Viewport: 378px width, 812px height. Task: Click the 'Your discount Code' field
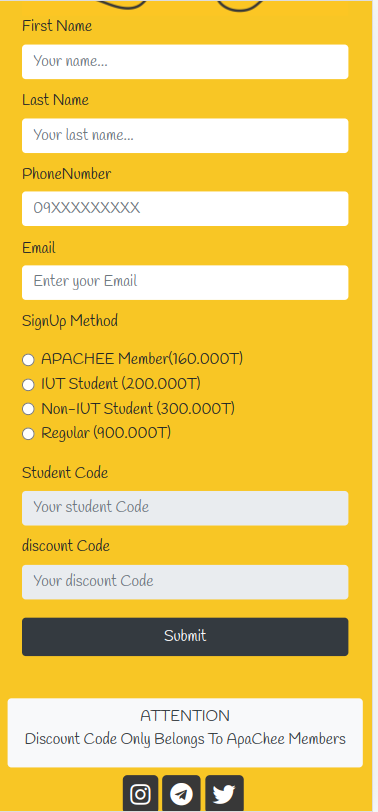coord(185,582)
